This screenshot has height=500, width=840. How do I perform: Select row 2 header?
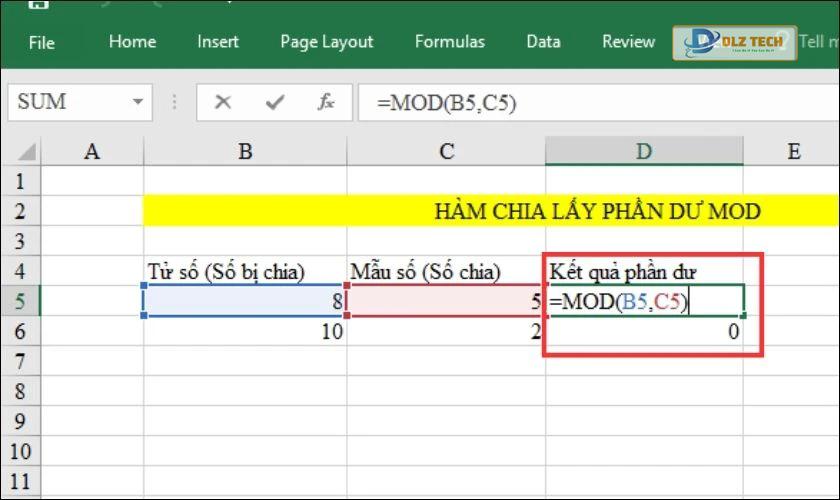tap(20, 211)
